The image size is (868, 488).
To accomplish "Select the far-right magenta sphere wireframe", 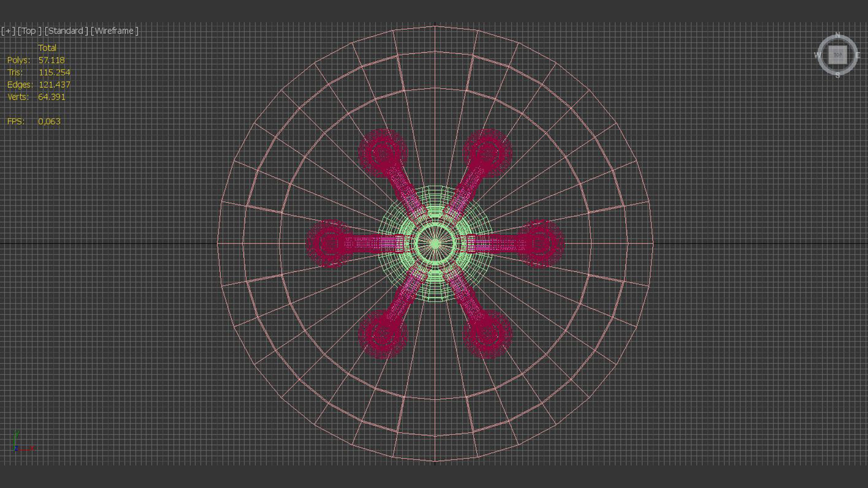I will (540, 244).
